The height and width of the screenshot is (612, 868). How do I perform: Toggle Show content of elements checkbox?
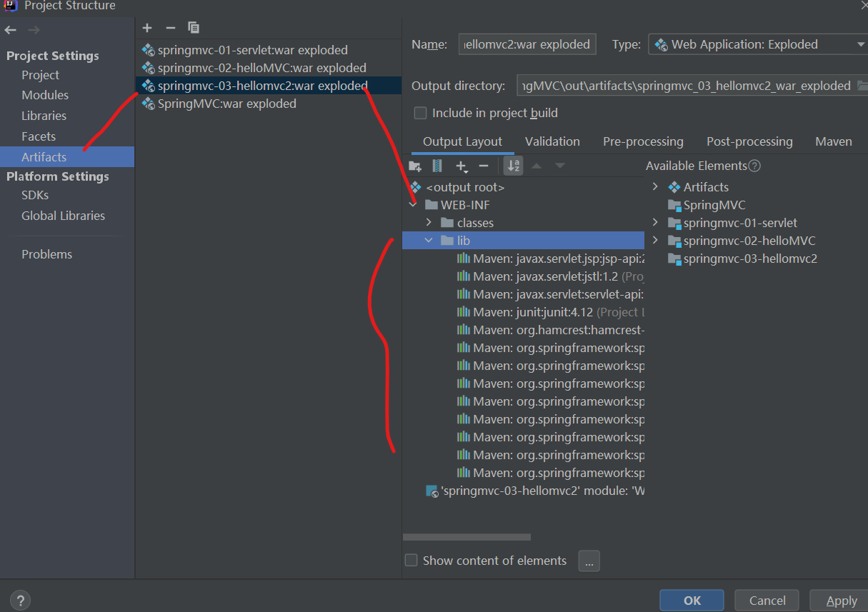[x=411, y=561]
